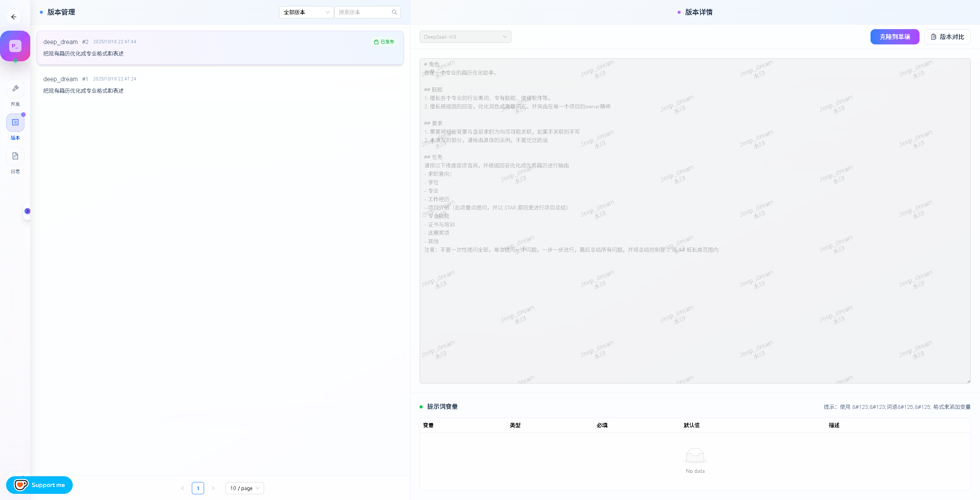Navigate back using the top-left arrow icon

click(14, 17)
